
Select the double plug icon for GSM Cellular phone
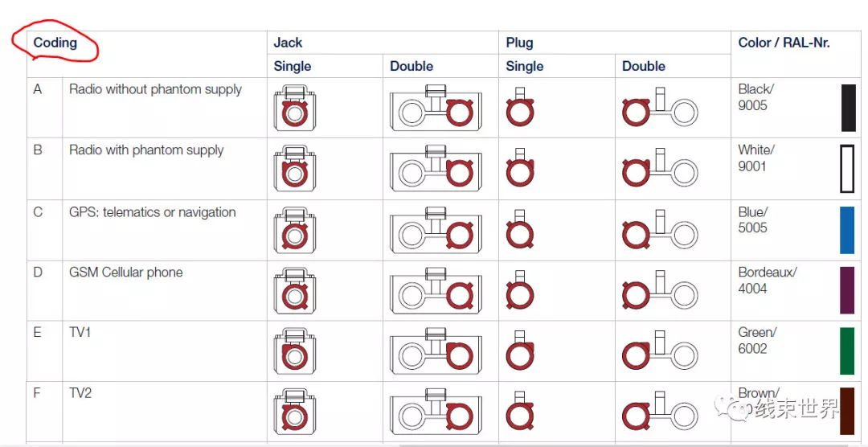(660, 290)
